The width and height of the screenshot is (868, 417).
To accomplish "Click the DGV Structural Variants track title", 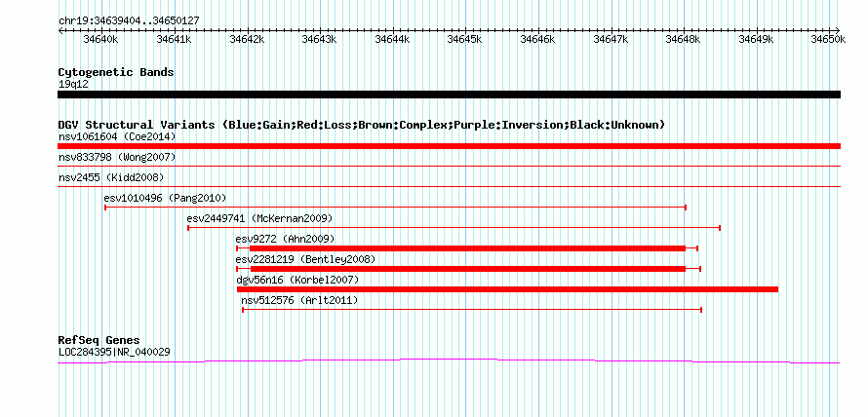I will (x=362, y=125).
